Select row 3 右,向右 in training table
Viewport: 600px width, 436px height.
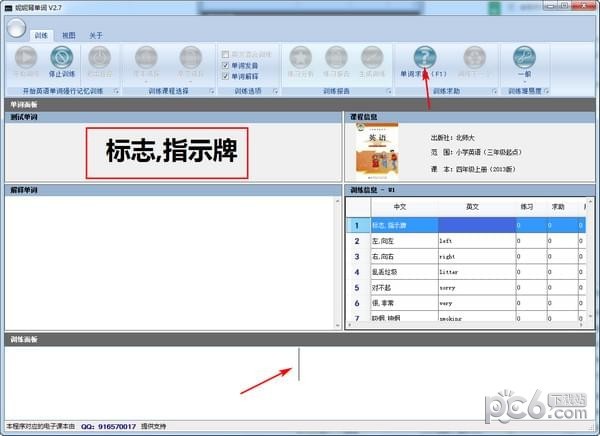click(466, 256)
